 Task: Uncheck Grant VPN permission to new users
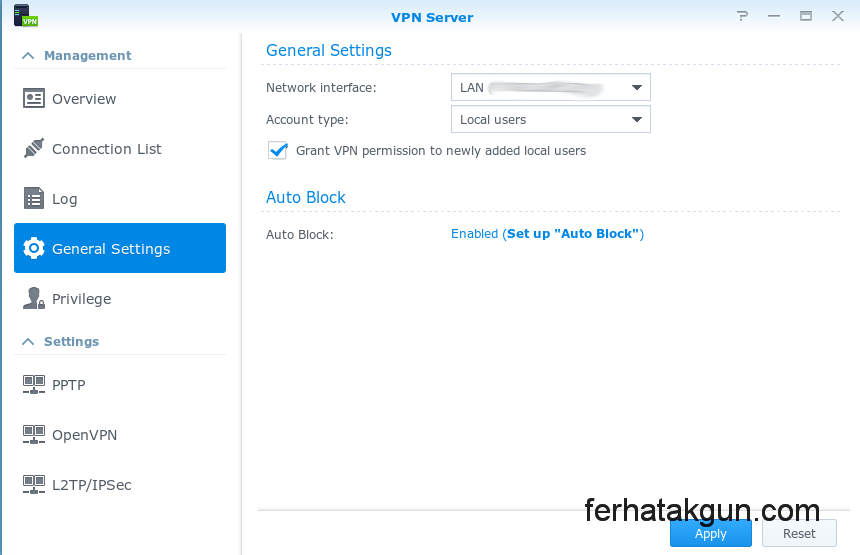point(278,150)
